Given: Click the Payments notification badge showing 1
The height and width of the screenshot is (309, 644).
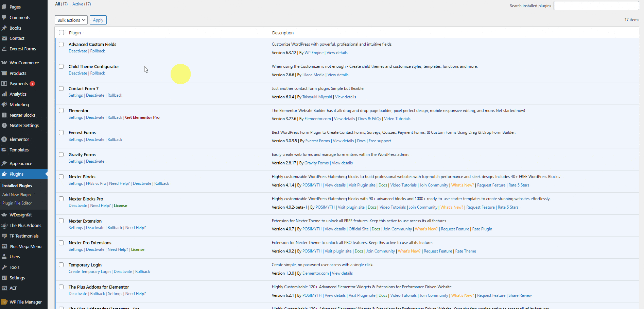Looking at the screenshot, I should [32, 84].
